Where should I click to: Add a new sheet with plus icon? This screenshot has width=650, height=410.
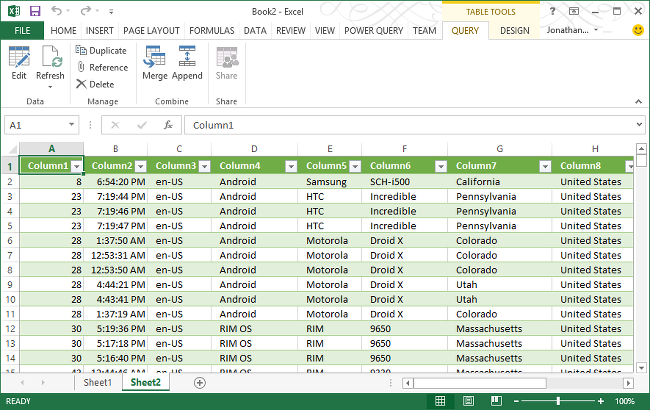click(199, 382)
